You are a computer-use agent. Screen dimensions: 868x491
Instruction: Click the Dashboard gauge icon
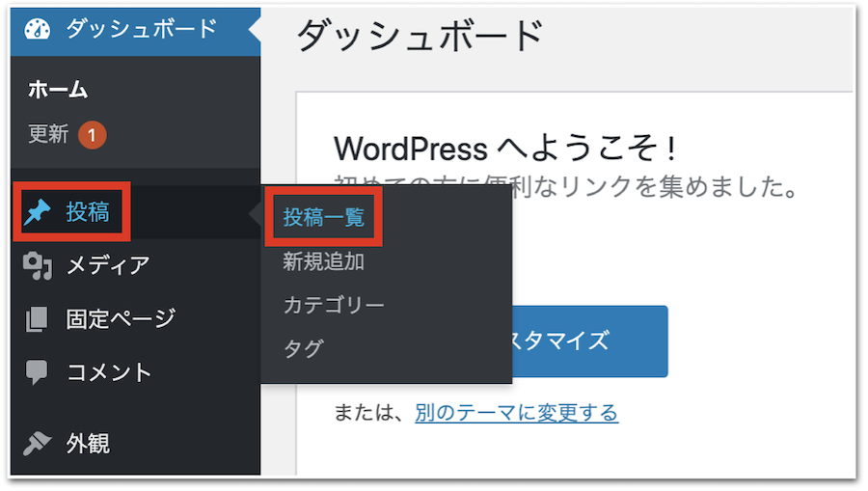coord(37,29)
